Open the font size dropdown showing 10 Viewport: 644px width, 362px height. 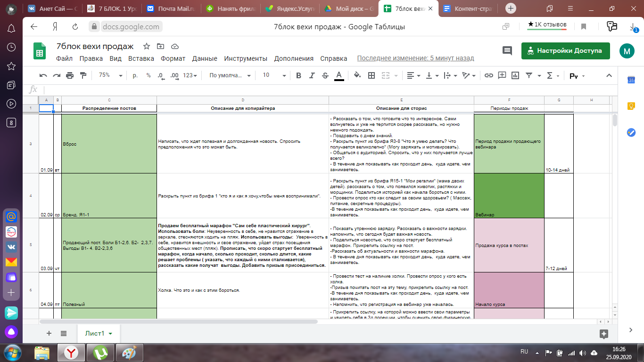coord(274,75)
